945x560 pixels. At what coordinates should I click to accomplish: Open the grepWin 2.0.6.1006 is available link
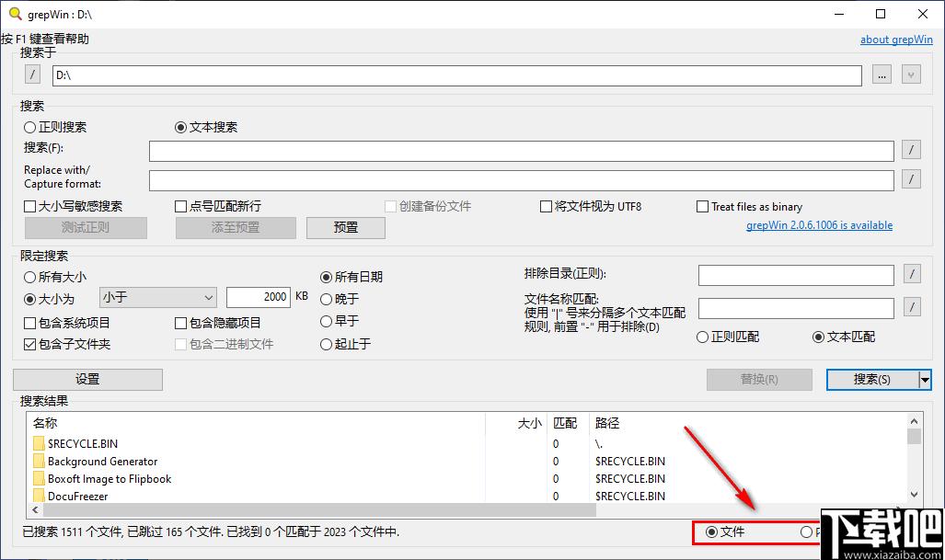(819, 224)
